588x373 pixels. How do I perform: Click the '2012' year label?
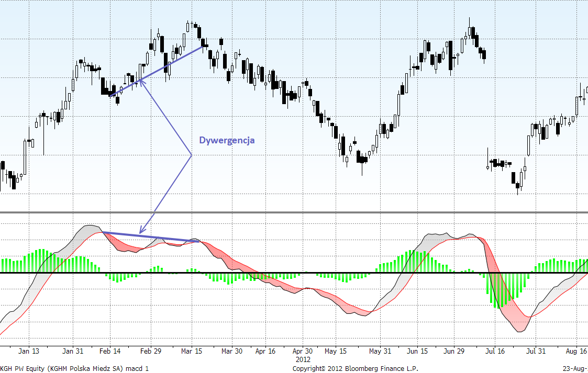[x=303, y=359]
